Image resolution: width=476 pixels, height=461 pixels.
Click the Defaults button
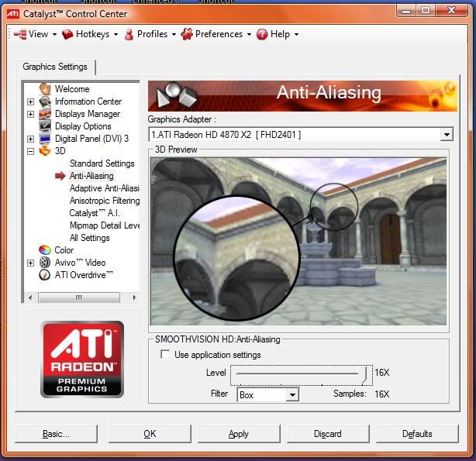click(417, 434)
